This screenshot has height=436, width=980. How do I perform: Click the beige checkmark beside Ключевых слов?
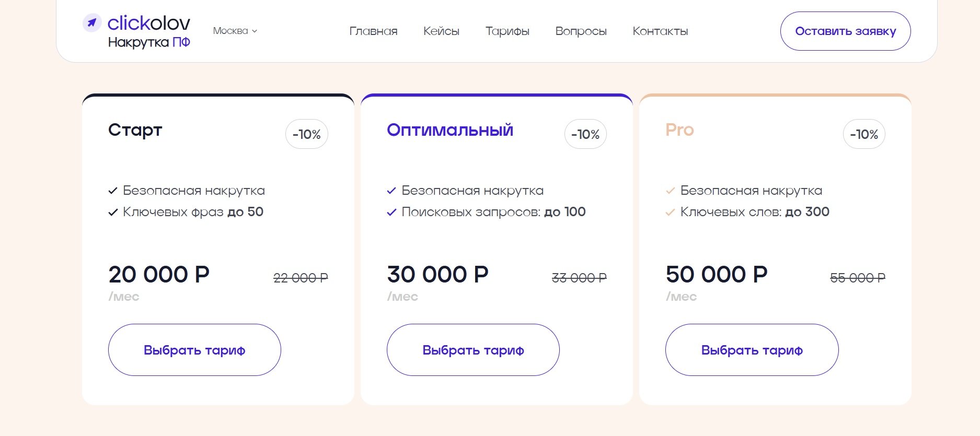click(670, 212)
